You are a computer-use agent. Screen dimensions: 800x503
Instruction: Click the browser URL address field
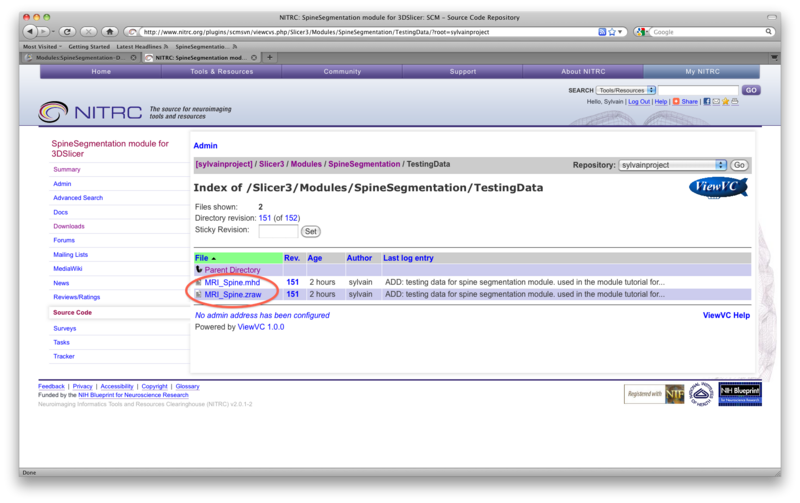(367, 32)
